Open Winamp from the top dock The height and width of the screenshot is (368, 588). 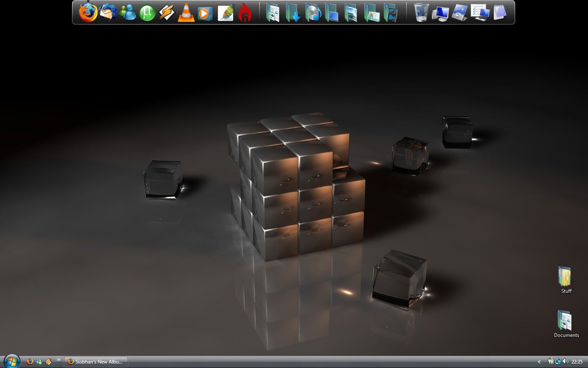[x=167, y=13]
